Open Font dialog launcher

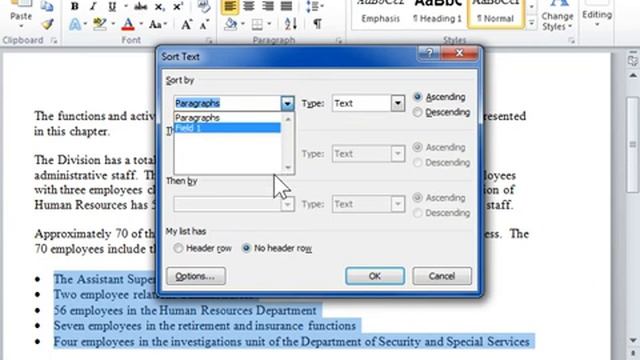pos(209,40)
